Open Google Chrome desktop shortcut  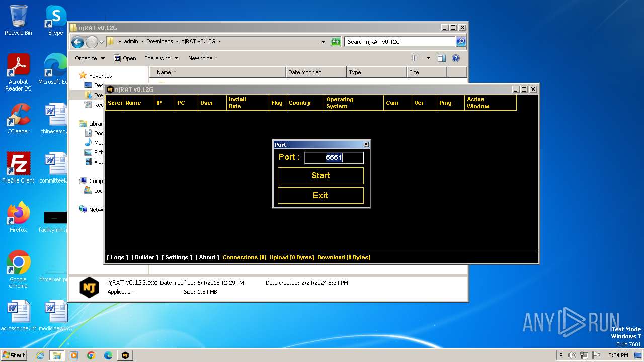(18, 269)
